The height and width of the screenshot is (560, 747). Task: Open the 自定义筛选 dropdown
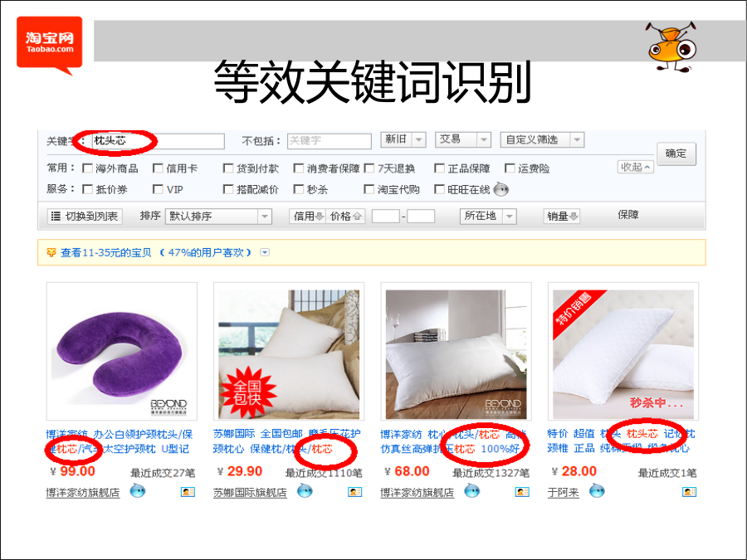(542, 139)
